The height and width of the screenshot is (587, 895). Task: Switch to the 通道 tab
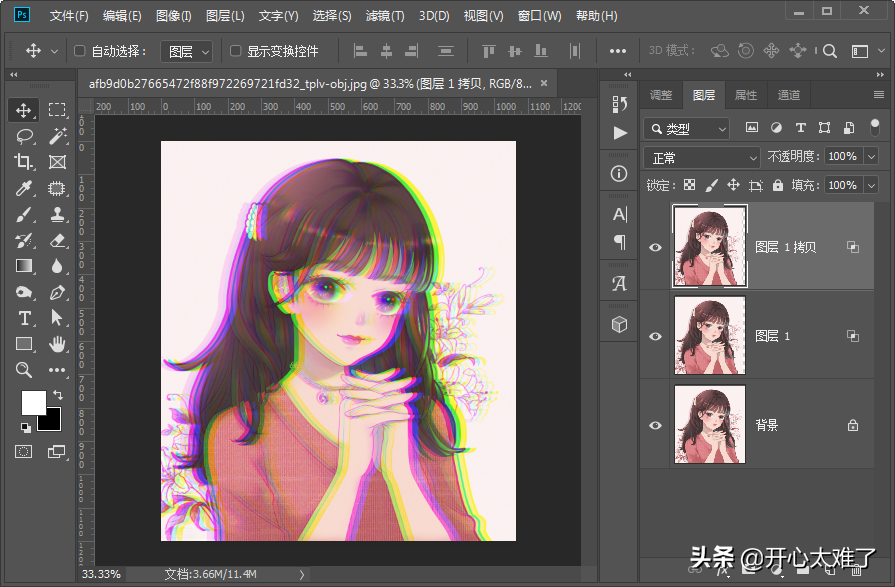[x=788, y=95]
